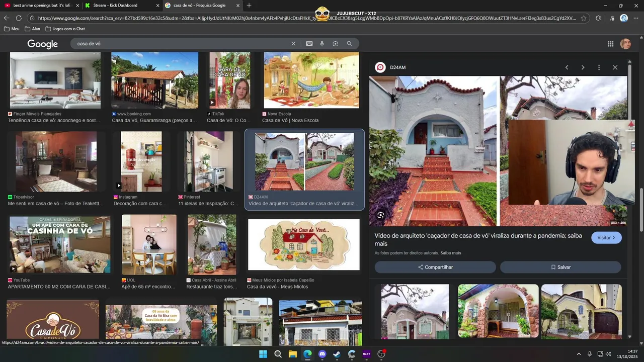The width and height of the screenshot is (644, 362).
Task: Open the Finger Móveis Planejados living room thumbnail
Action: point(55,80)
